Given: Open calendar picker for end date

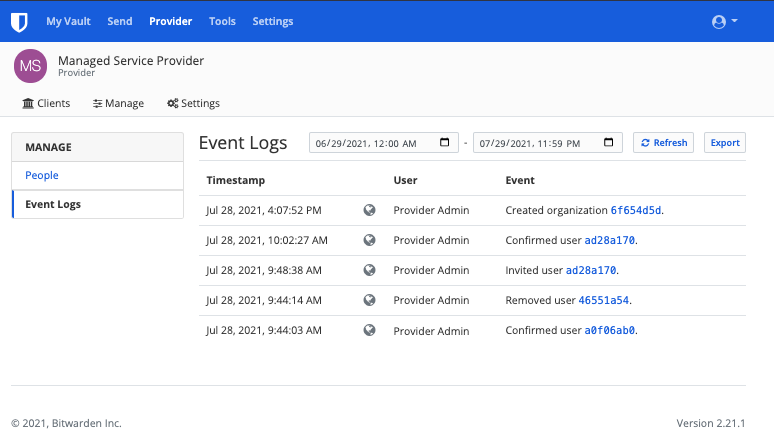Looking at the screenshot, I should pyautogui.click(x=608, y=142).
